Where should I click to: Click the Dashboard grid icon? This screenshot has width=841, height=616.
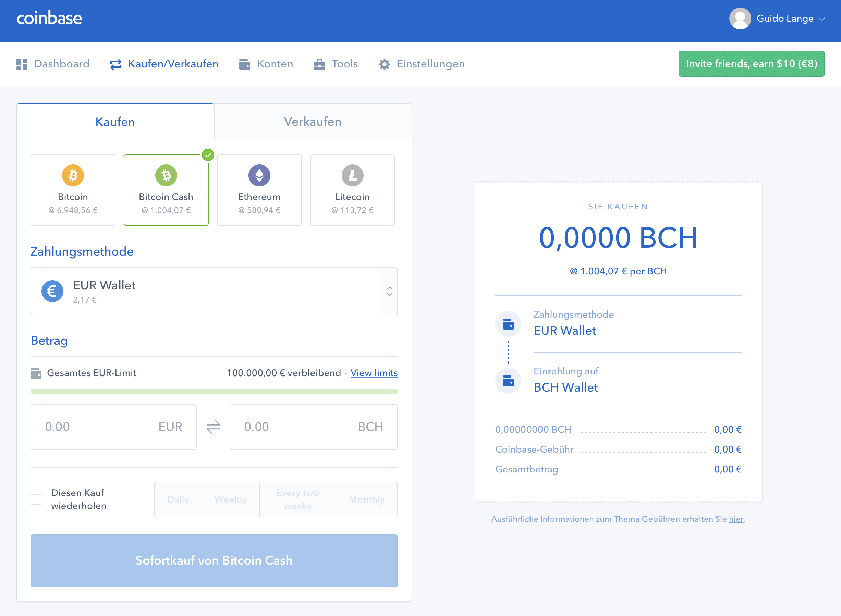click(22, 64)
